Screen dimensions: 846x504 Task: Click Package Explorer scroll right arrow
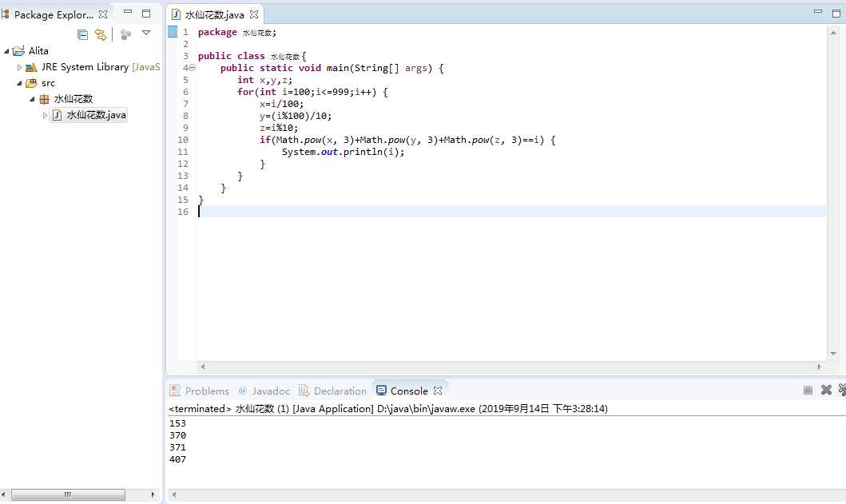click(153, 494)
